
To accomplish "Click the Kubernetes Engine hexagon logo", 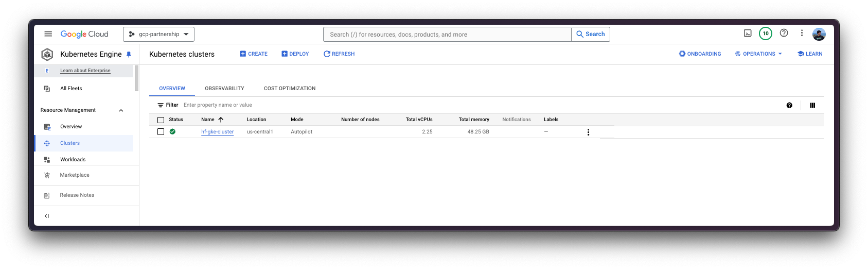I will pos(47,54).
